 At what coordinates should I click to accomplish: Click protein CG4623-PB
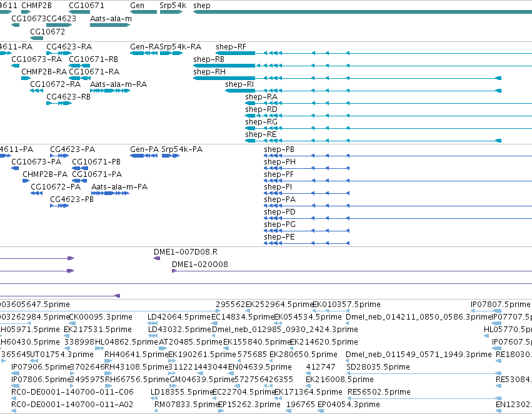click(59, 206)
